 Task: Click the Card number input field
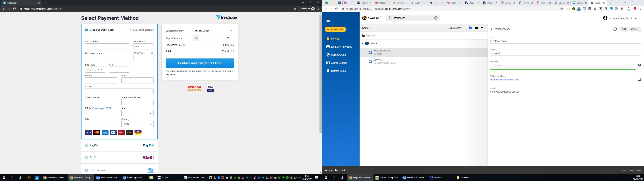(107, 46)
